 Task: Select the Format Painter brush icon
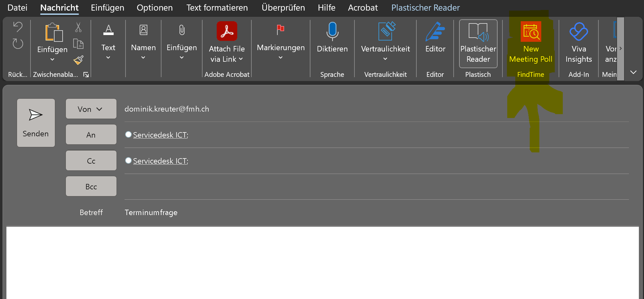coord(78,60)
